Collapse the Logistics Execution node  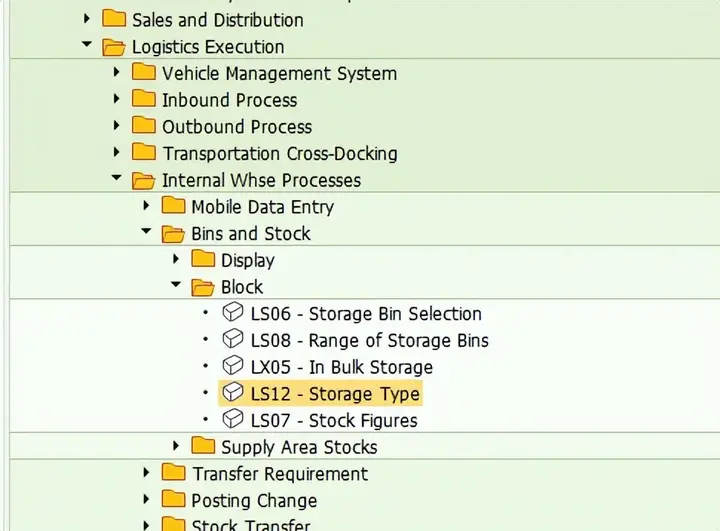[x=87, y=46]
